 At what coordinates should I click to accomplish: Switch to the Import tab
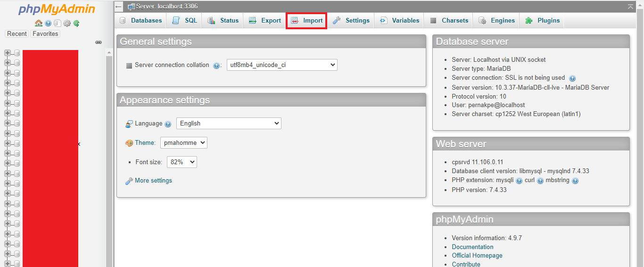point(307,21)
